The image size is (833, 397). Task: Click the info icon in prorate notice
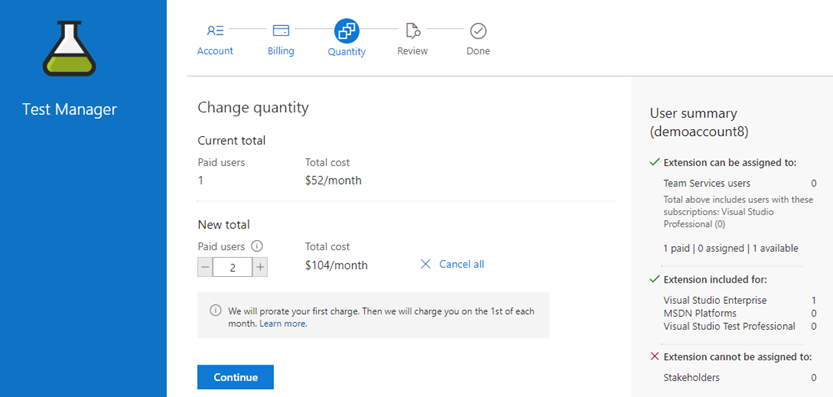click(x=215, y=311)
